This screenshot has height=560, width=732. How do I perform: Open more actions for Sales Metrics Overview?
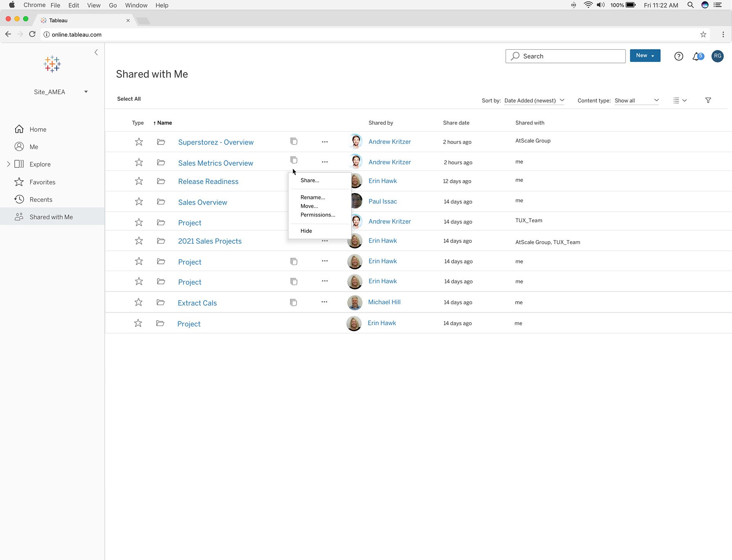coord(324,162)
